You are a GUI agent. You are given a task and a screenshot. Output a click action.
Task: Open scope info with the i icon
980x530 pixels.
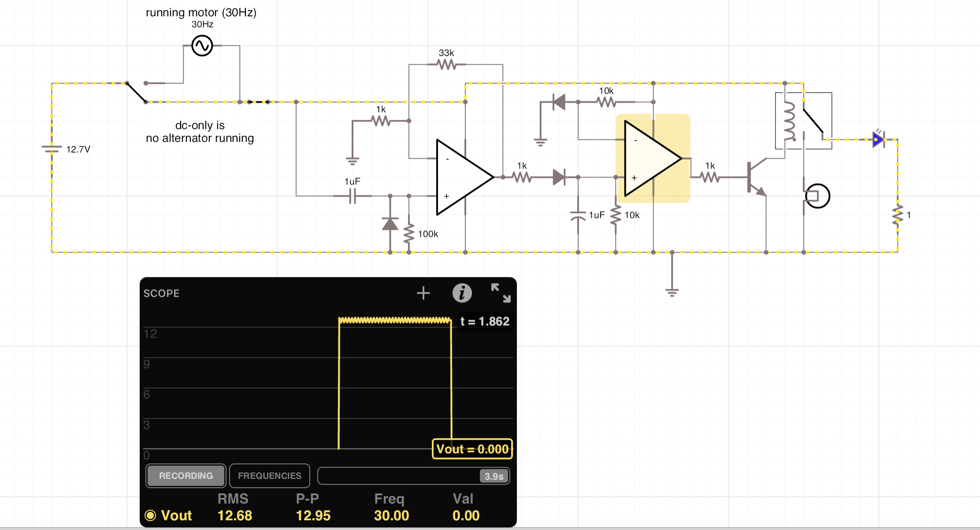462,293
